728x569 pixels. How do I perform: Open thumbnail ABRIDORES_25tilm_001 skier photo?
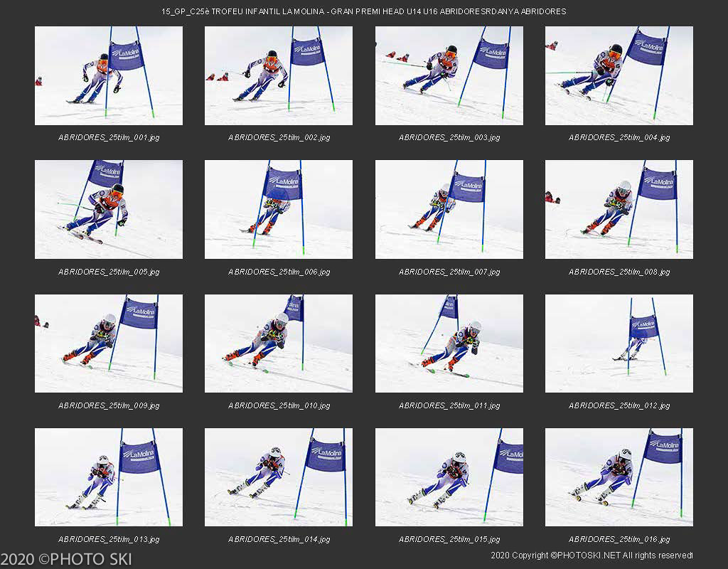108,75
